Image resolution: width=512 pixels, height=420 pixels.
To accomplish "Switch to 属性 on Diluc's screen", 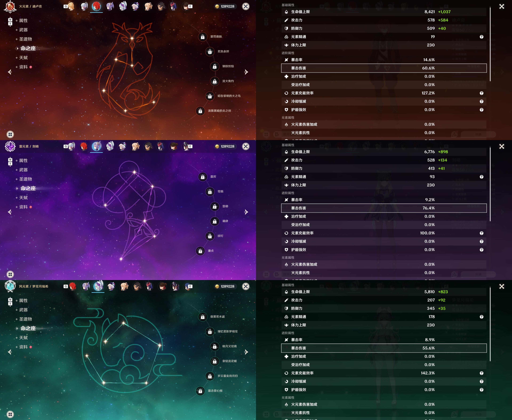I will pyautogui.click(x=23, y=21).
